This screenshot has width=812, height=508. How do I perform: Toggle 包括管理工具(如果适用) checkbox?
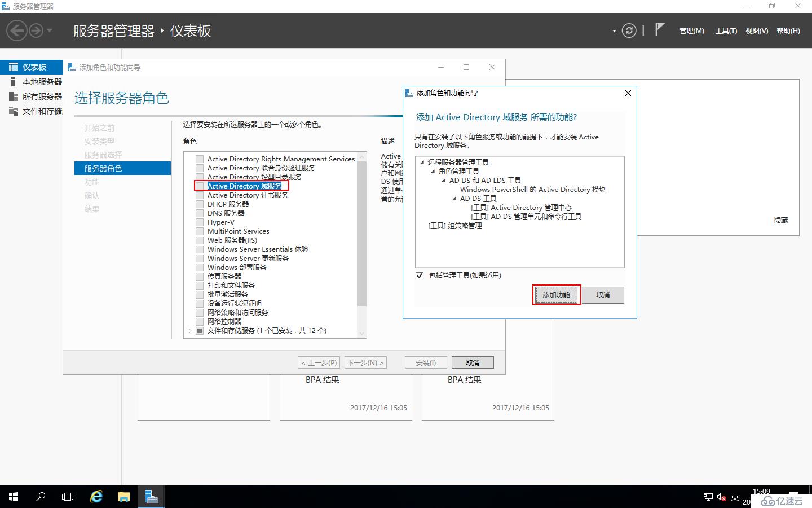click(420, 275)
